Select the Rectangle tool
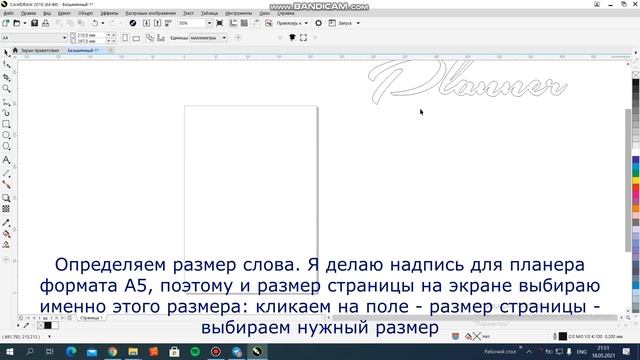 tap(6, 124)
